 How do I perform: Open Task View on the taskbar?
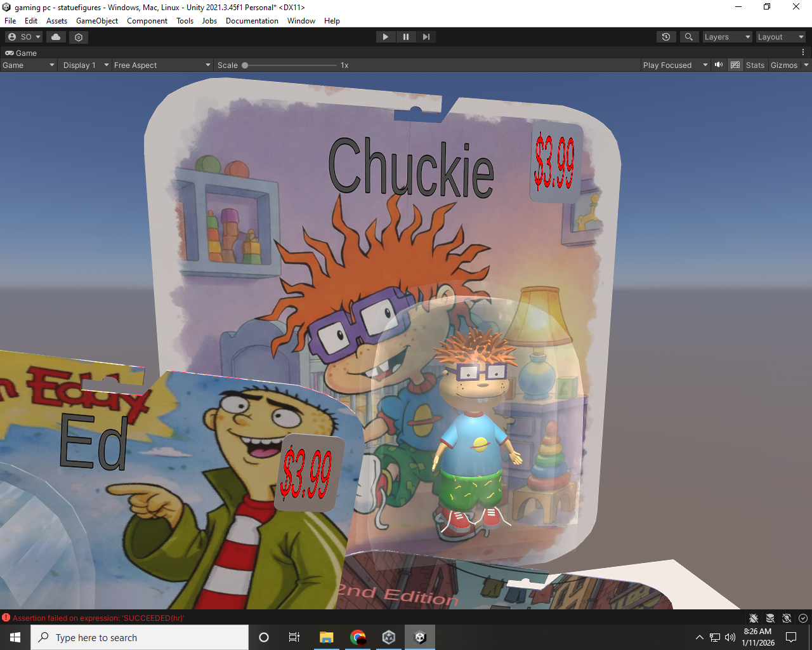(294, 637)
